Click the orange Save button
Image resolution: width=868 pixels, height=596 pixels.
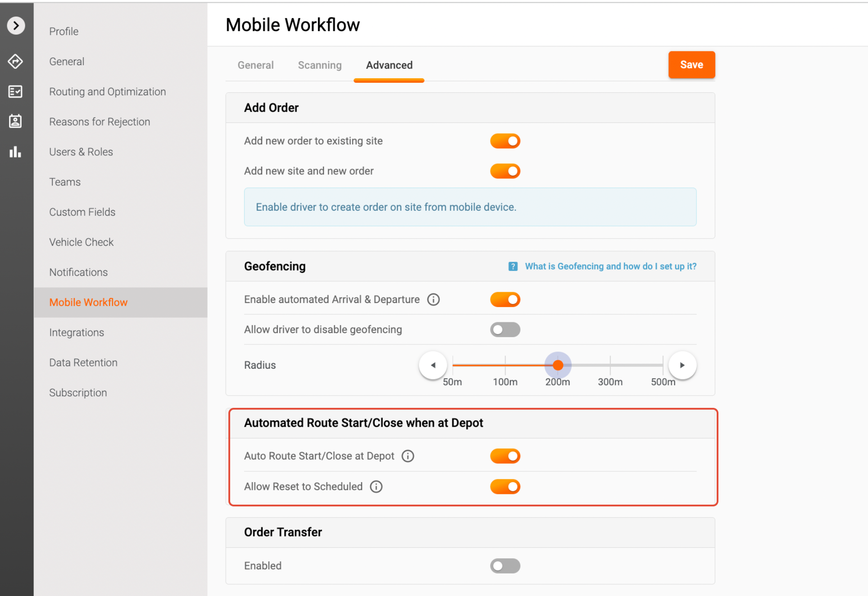[691, 65]
